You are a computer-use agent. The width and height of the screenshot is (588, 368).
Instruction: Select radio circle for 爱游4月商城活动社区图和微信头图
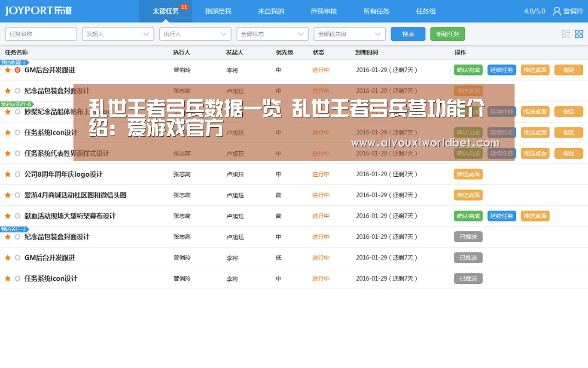pos(18,195)
